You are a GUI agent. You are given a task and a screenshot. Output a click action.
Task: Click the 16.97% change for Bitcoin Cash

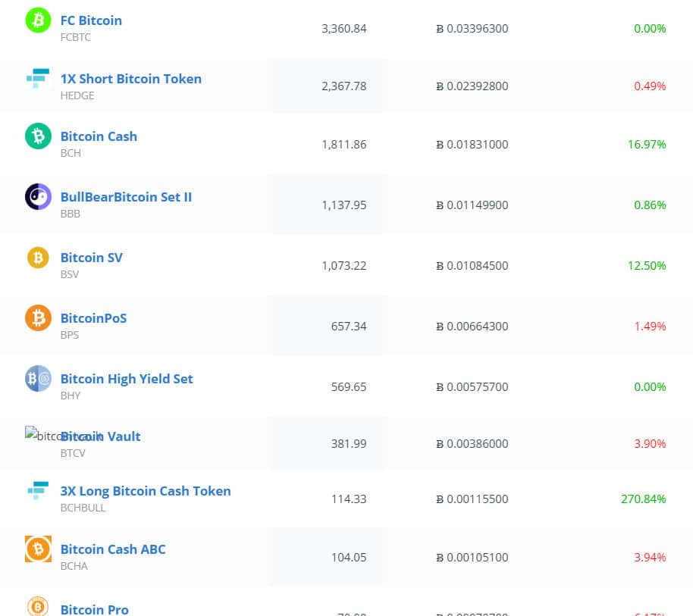coord(647,145)
